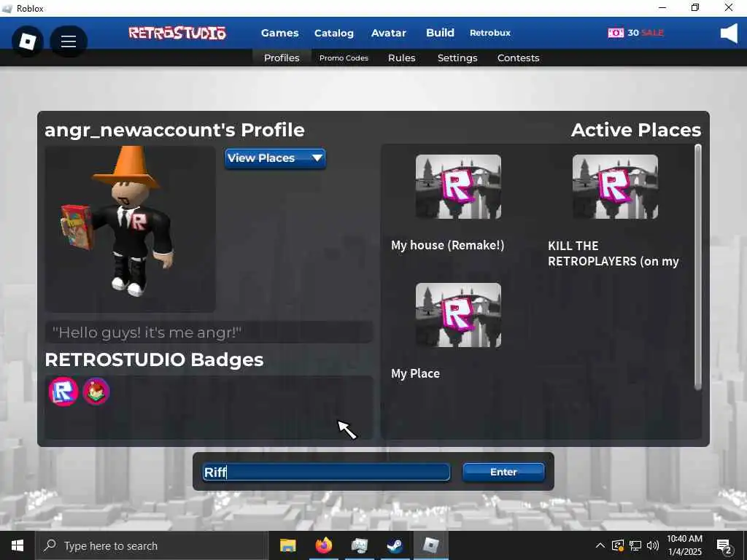Open the volume control in the tray

click(x=653, y=545)
